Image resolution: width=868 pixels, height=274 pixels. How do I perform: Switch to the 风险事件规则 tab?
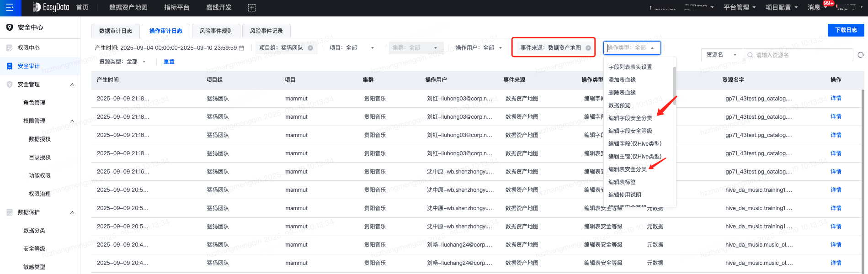coord(216,31)
